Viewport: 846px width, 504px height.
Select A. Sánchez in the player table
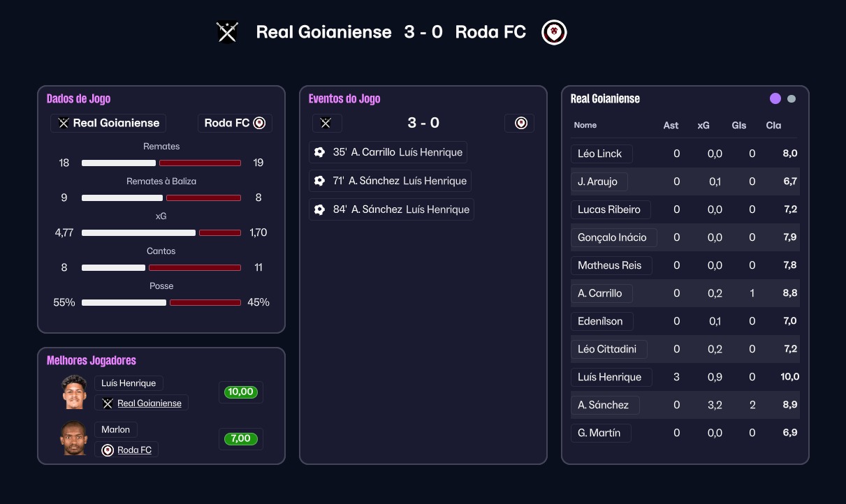[x=603, y=405]
